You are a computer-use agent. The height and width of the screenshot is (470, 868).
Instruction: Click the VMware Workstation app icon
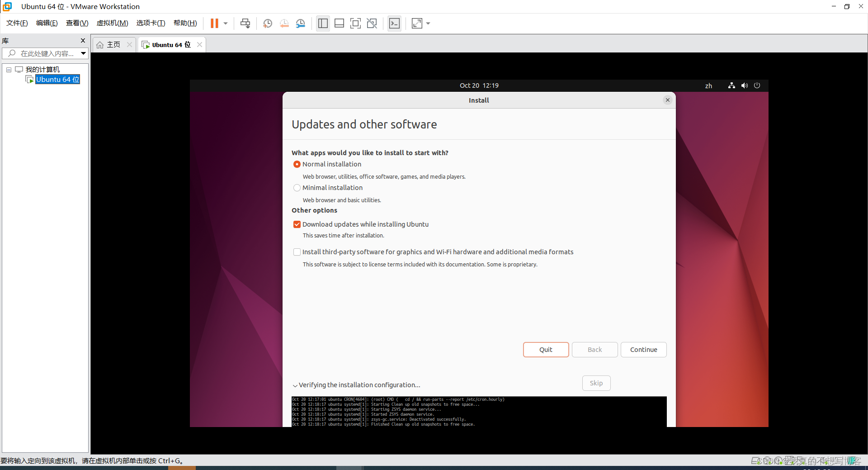click(x=7, y=6)
